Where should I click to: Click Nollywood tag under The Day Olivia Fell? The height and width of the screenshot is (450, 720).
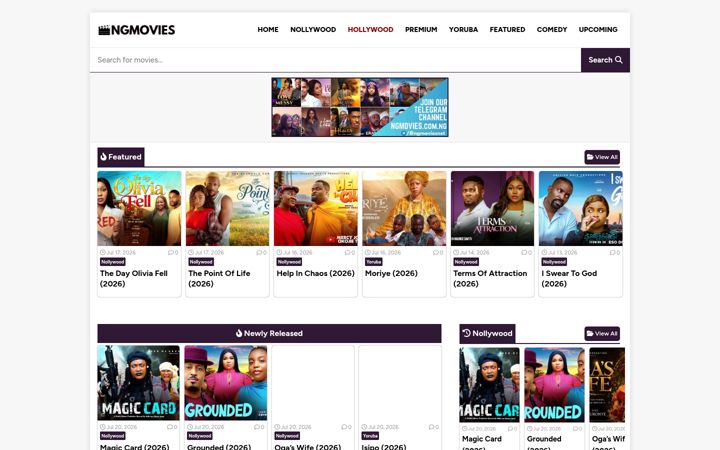(x=112, y=262)
